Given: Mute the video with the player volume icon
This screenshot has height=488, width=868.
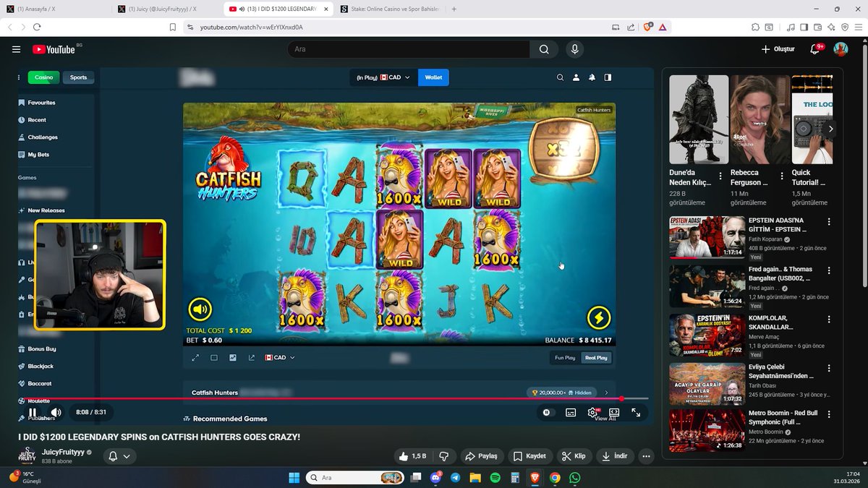Looking at the screenshot, I should pyautogui.click(x=56, y=413).
